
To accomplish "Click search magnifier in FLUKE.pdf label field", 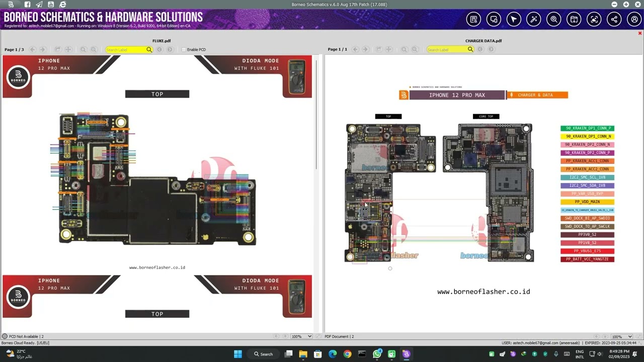I will [x=149, y=49].
